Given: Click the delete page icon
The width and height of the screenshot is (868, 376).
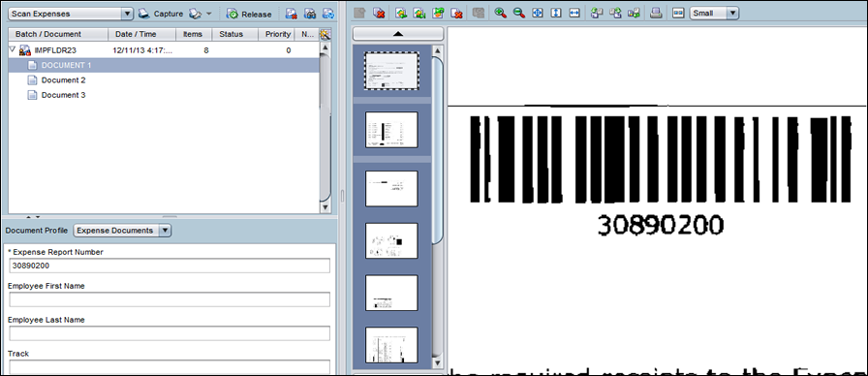Looking at the screenshot, I should (456, 13).
